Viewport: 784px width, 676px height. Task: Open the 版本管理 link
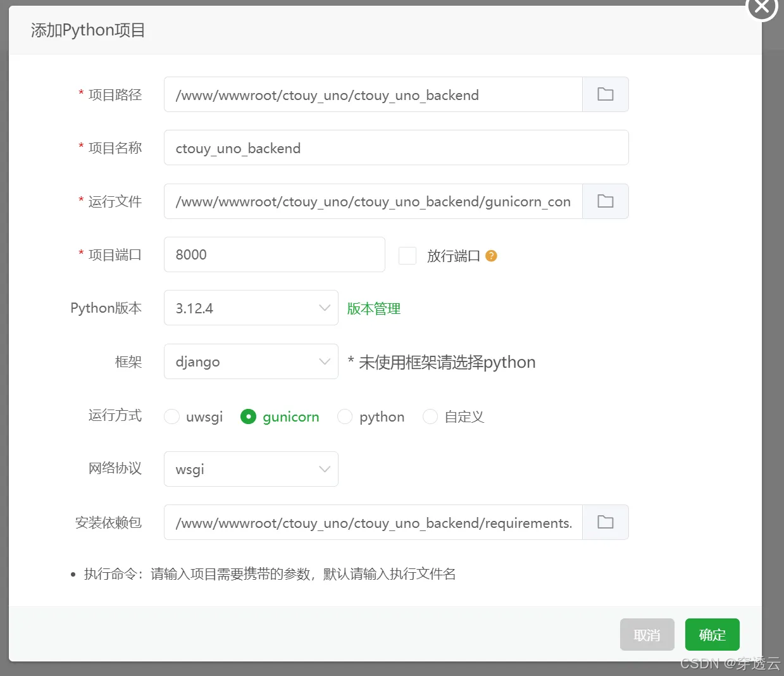click(373, 308)
